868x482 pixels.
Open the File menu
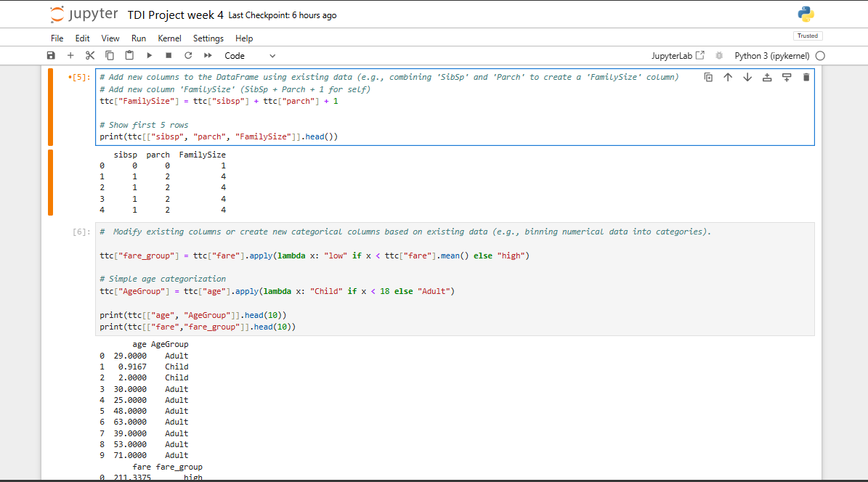[57, 38]
